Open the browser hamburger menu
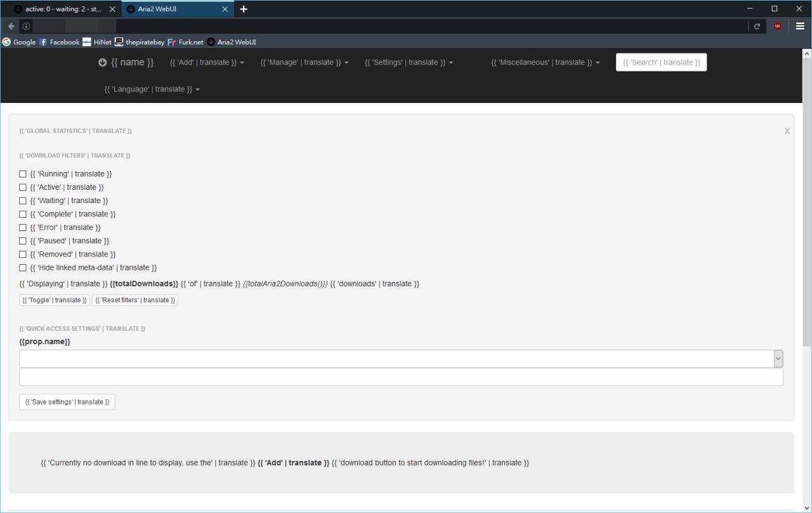Image resolution: width=812 pixels, height=513 pixels. pyautogui.click(x=800, y=26)
